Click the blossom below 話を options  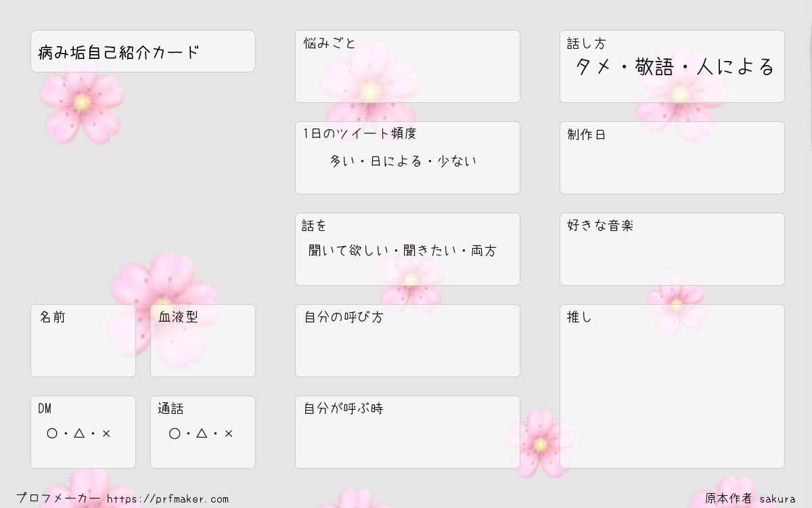click(x=410, y=280)
